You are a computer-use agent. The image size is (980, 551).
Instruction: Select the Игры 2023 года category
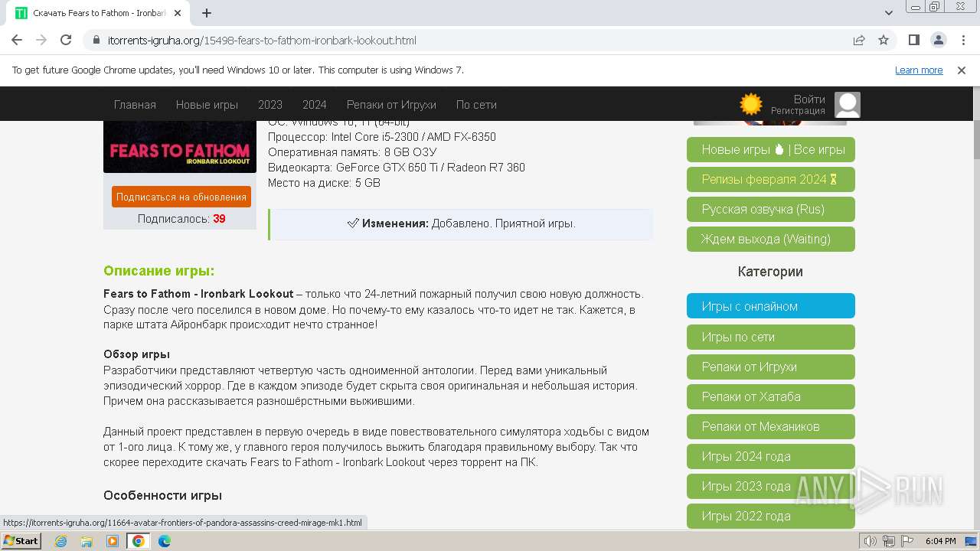point(771,486)
